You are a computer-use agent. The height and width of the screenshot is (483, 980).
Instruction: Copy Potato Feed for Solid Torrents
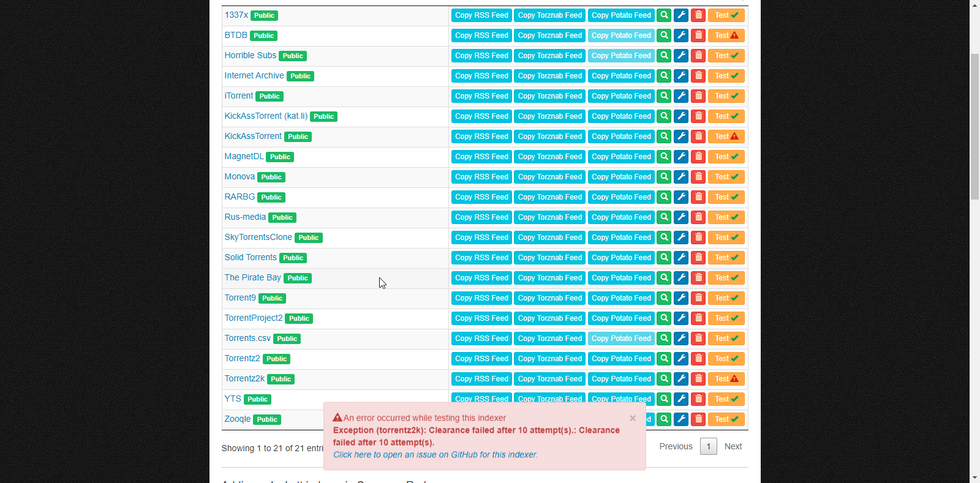[x=621, y=258]
